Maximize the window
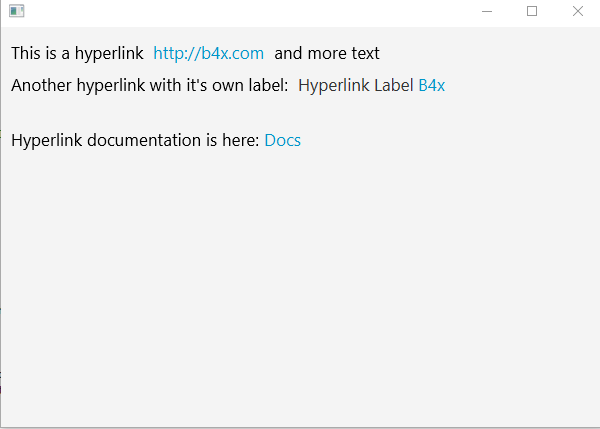 tap(532, 11)
